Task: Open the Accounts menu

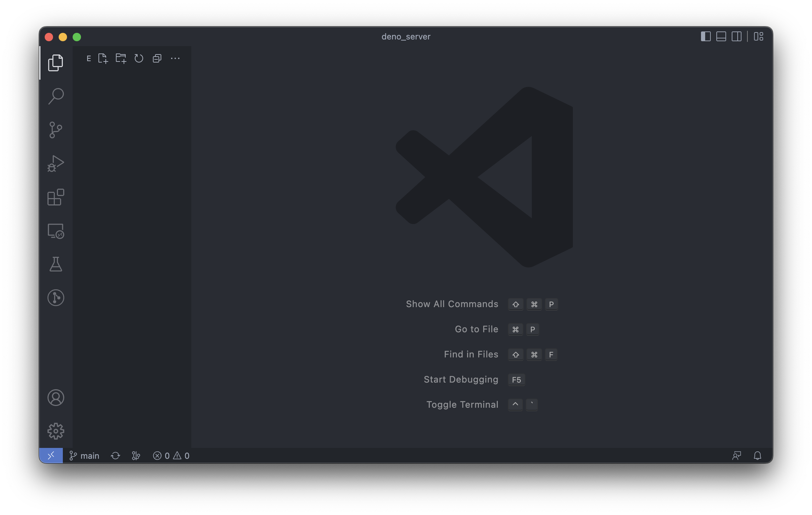Action: click(56, 398)
